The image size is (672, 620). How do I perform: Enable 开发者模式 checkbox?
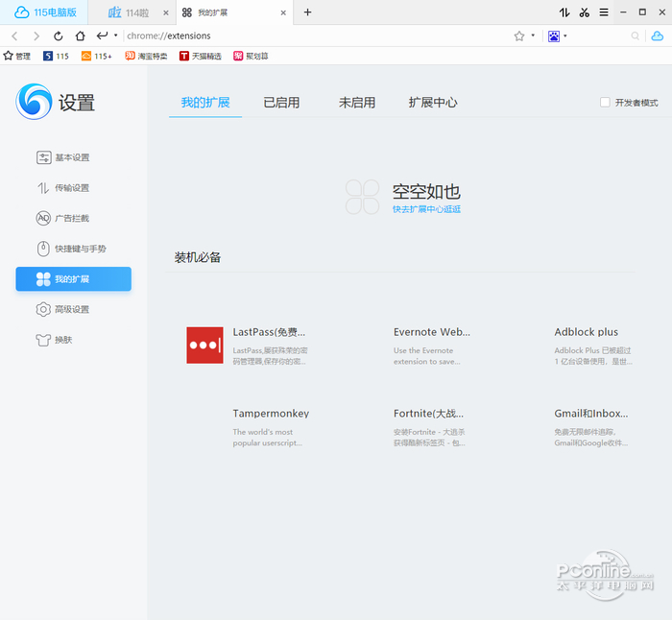click(605, 103)
